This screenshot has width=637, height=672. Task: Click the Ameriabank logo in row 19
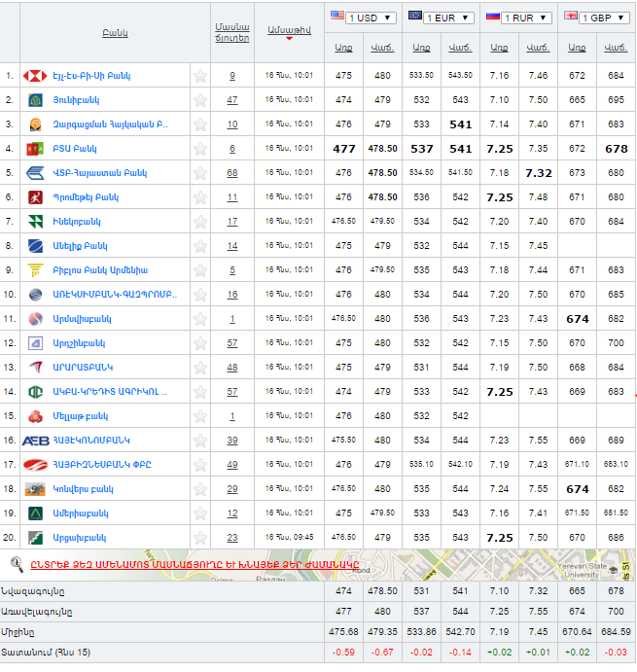point(35,513)
